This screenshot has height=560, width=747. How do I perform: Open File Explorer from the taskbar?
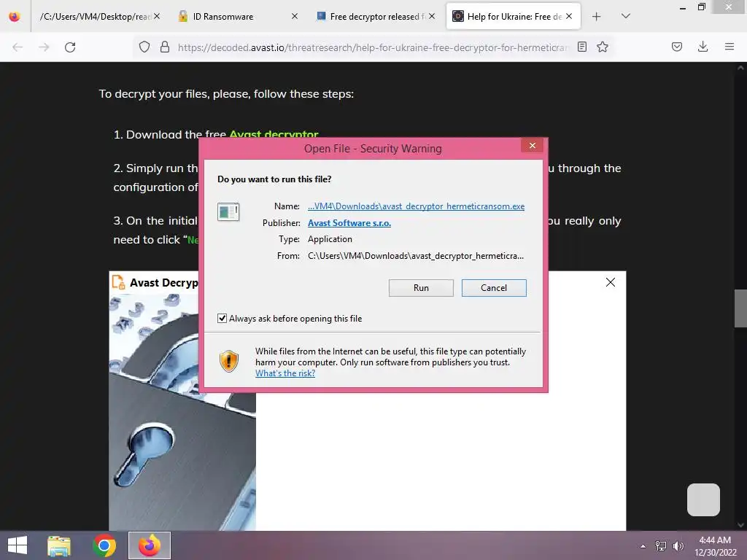(x=59, y=545)
